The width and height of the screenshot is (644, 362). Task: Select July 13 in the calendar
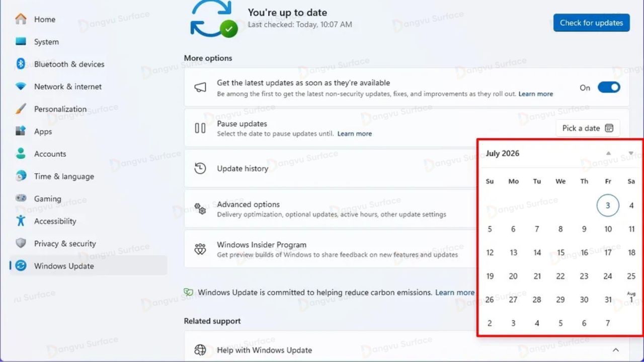point(513,252)
